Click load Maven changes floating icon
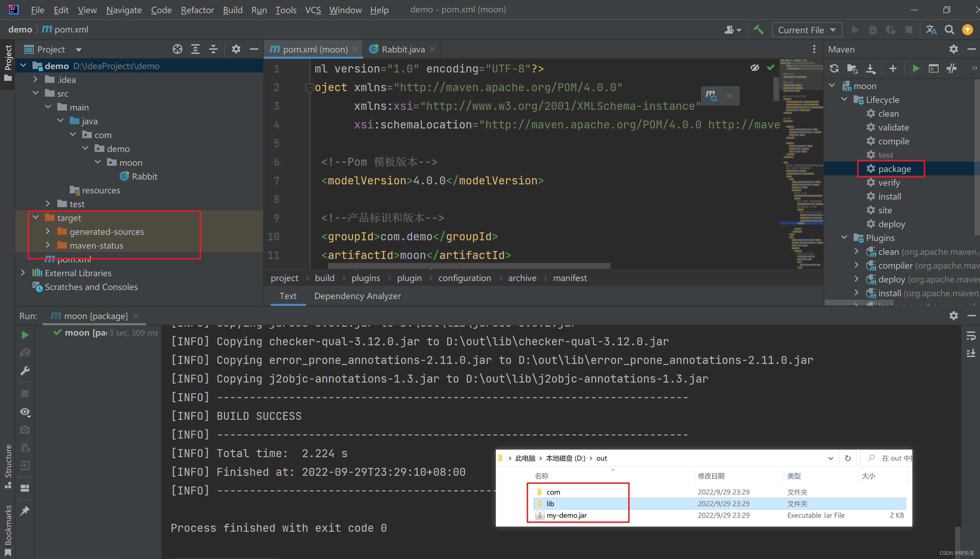Viewport: 980px width, 559px height. pos(711,96)
